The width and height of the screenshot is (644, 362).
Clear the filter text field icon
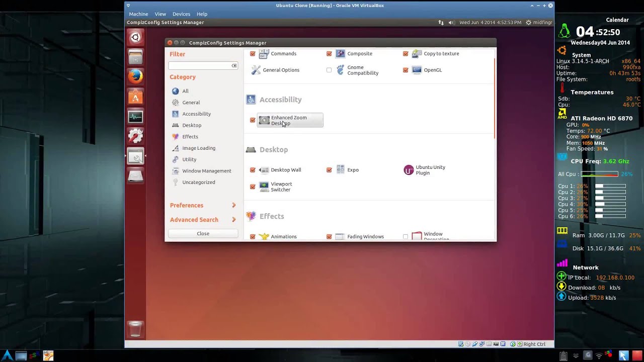click(234, 66)
